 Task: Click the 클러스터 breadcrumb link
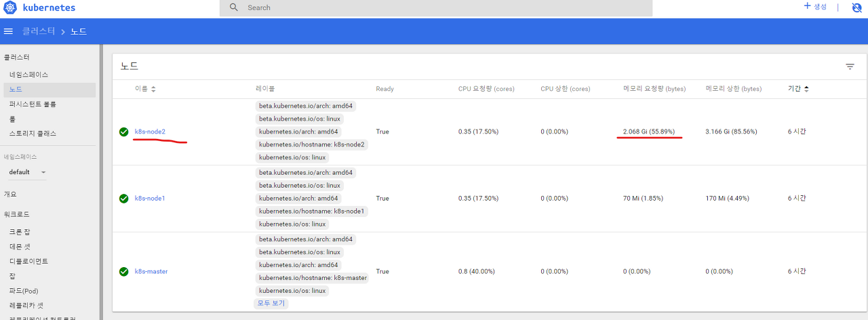(37, 31)
